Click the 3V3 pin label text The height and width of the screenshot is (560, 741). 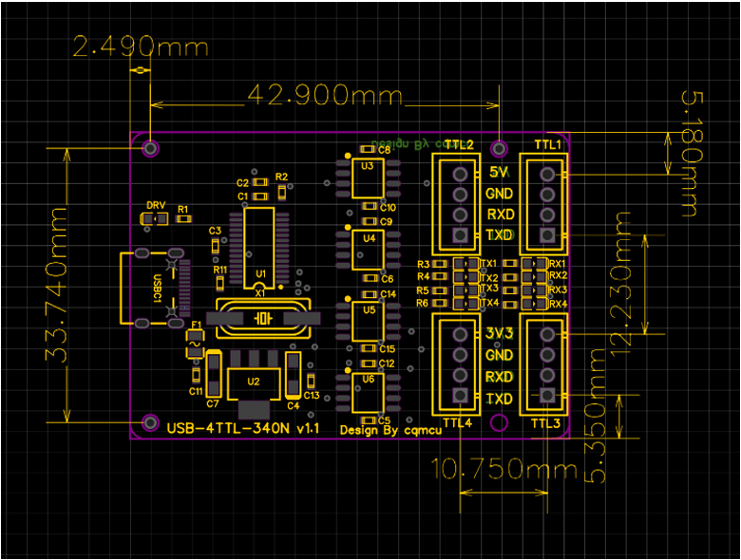(x=499, y=333)
